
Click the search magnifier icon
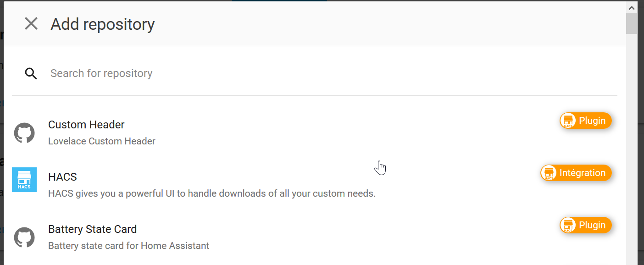pyautogui.click(x=31, y=73)
